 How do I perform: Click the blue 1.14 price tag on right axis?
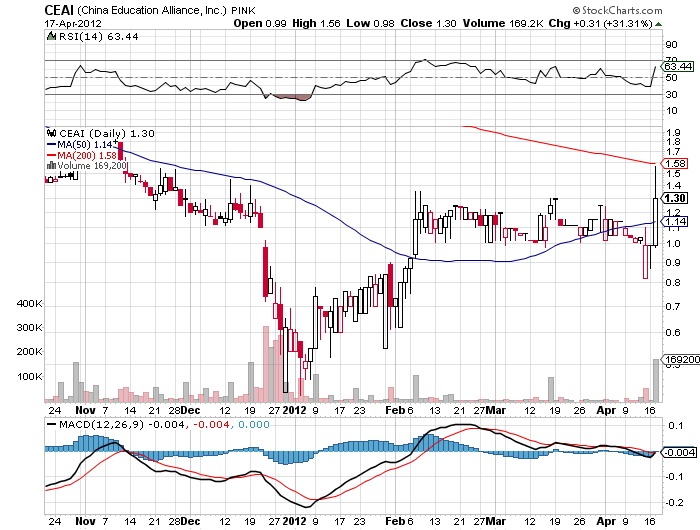[x=675, y=221]
